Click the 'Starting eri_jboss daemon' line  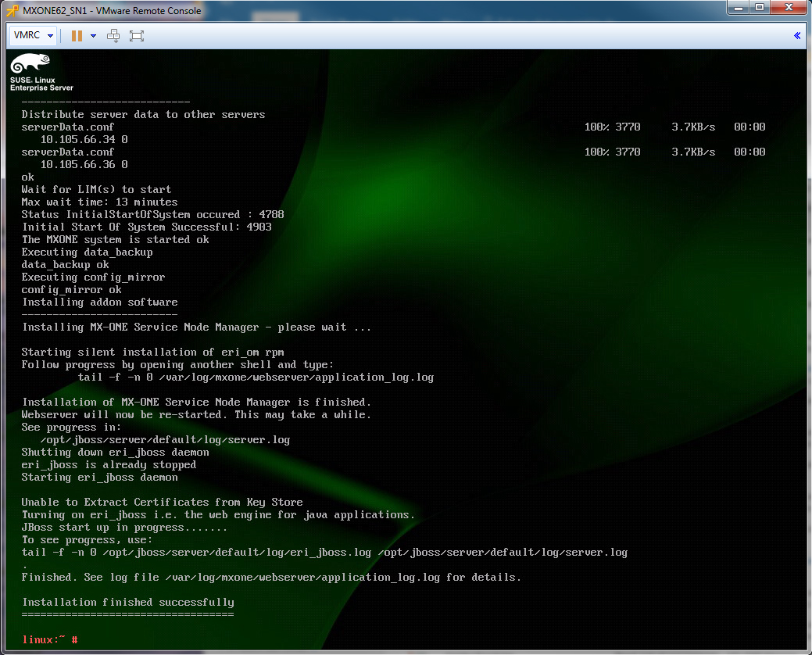click(99, 477)
